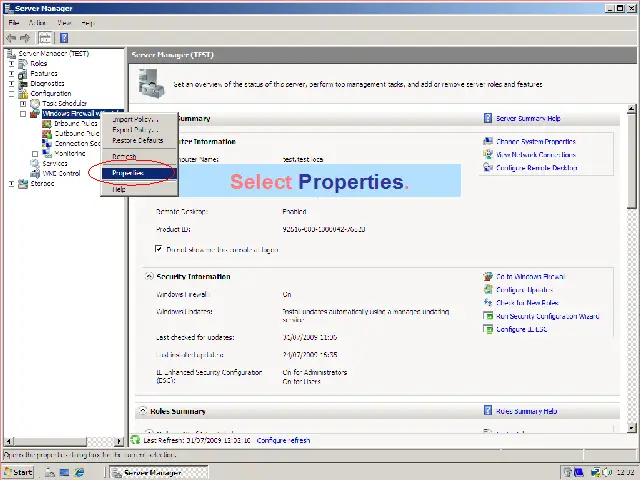Click the Change System Properties icon

(x=488, y=141)
